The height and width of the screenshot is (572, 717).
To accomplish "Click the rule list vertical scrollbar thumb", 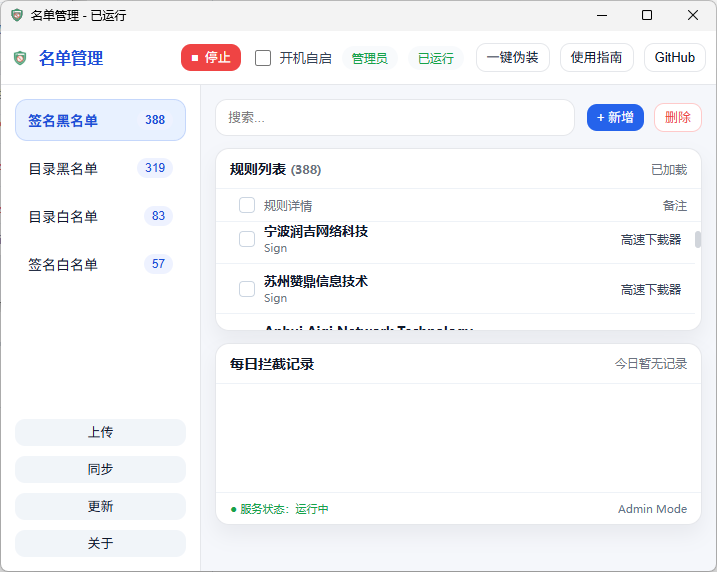I will coord(698,239).
